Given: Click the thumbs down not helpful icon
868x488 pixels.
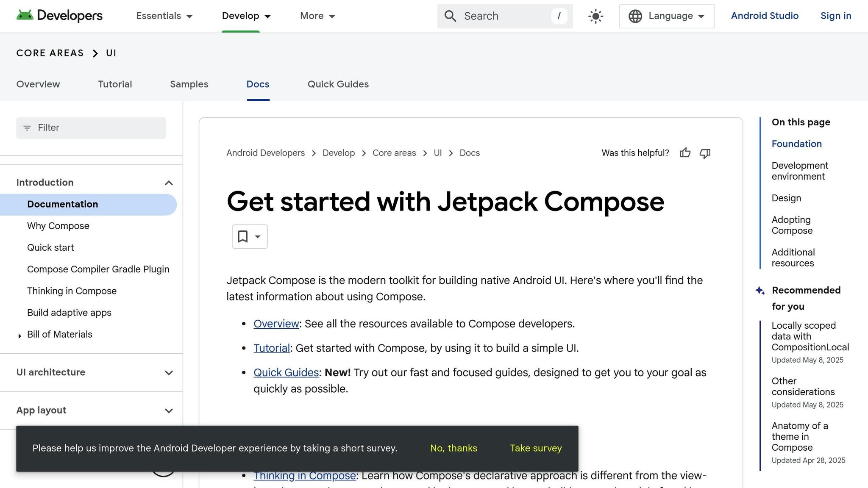Looking at the screenshot, I should click(705, 153).
